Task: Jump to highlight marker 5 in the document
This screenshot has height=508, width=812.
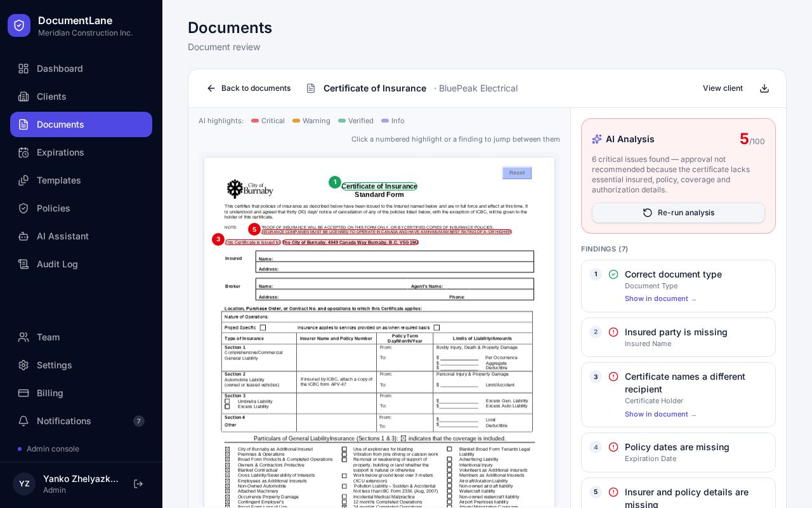Action: 254,229
